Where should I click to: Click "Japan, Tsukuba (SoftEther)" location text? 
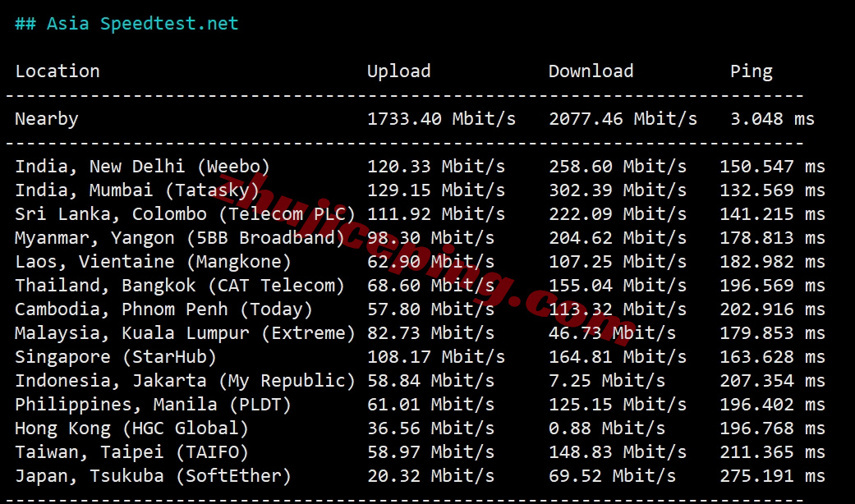(x=154, y=476)
